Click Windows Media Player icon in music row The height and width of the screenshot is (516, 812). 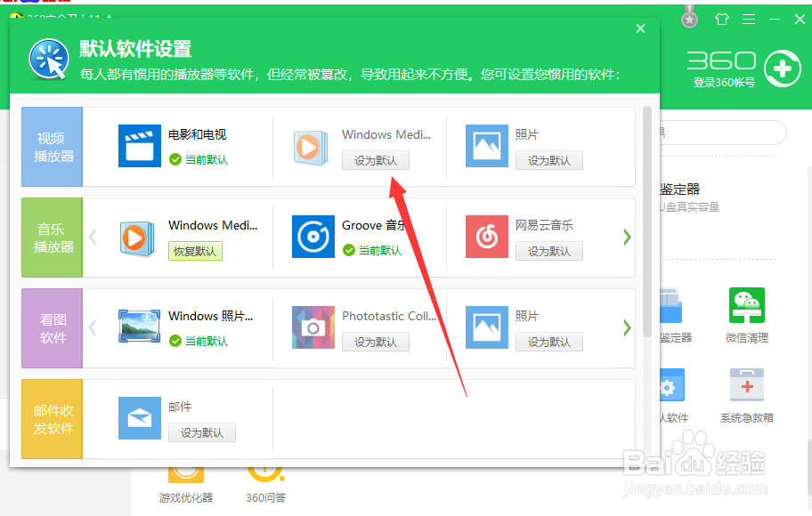click(x=137, y=238)
